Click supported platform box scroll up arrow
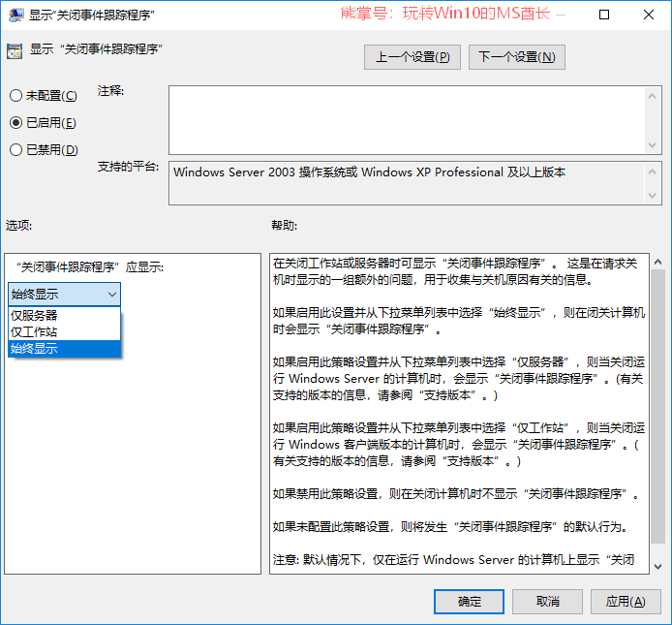This screenshot has width=672, height=625. tap(653, 172)
